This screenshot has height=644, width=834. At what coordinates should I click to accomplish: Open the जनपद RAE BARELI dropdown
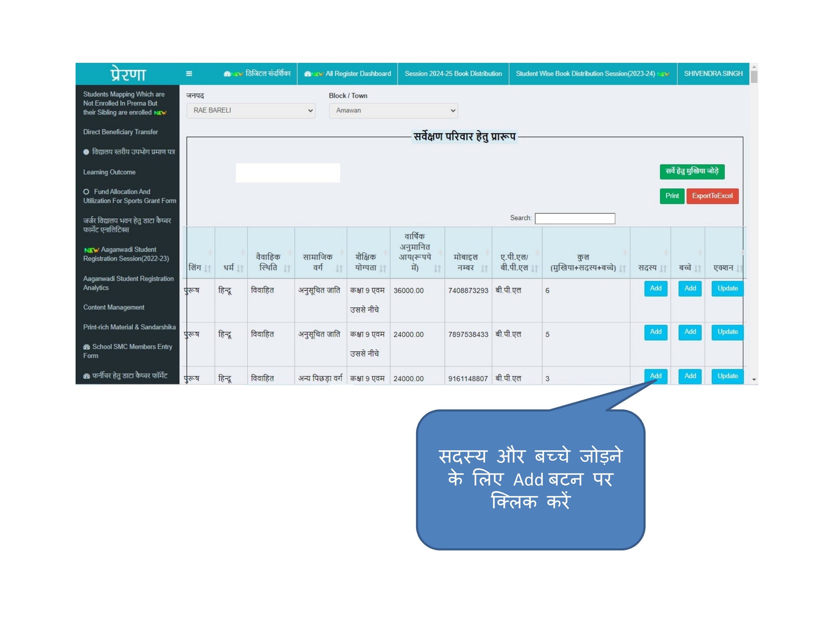tap(251, 111)
